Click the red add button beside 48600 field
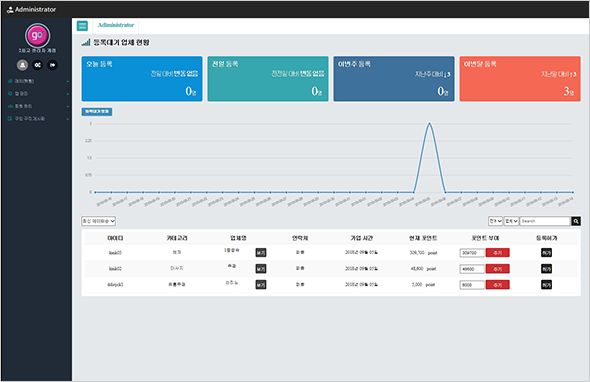The image size is (590, 382). (497, 269)
